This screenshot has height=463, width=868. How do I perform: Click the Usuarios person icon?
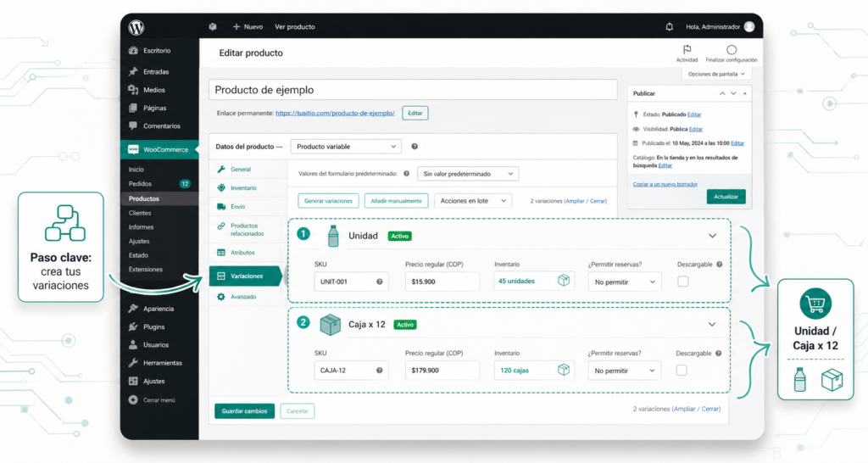pyautogui.click(x=133, y=344)
